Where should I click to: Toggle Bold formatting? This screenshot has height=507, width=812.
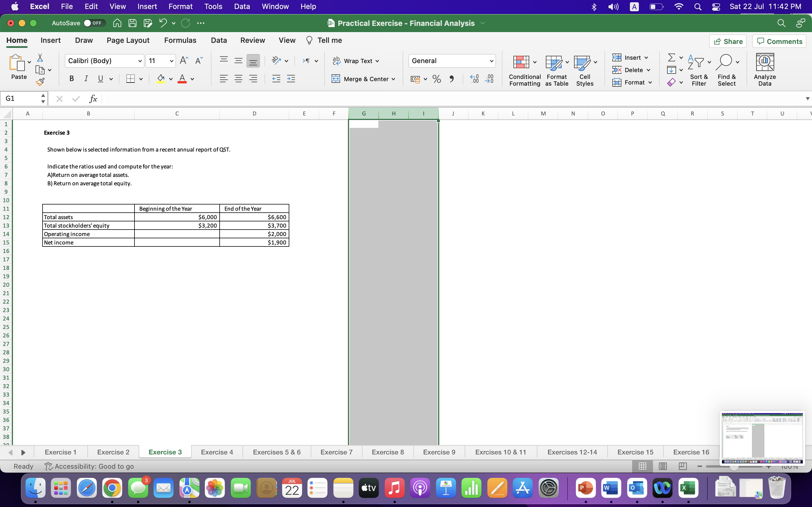coord(71,79)
